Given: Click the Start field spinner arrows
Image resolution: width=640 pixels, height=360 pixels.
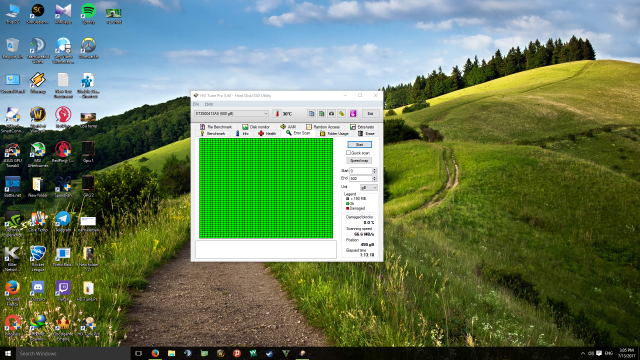Looking at the screenshot, I should (375, 171).
